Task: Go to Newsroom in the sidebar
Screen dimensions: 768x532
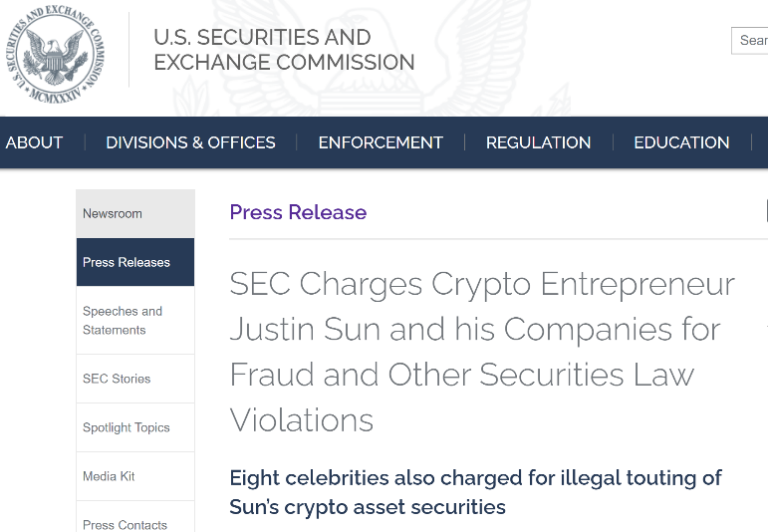Action: point(113,213)
